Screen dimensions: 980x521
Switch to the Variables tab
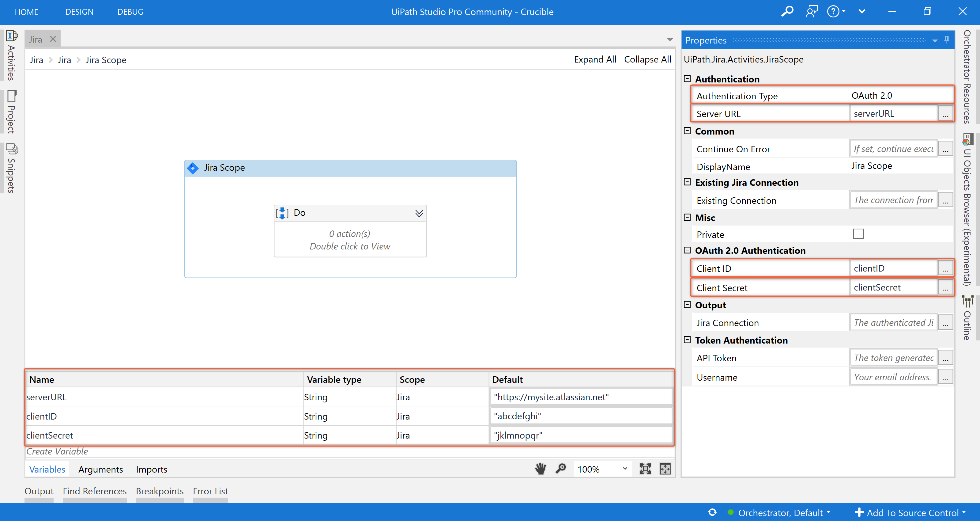(x=47, y=469)
